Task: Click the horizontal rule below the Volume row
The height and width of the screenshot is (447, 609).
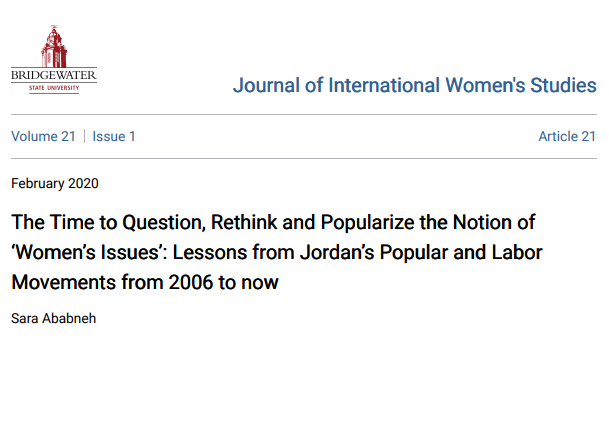Action: click(304, 158)
